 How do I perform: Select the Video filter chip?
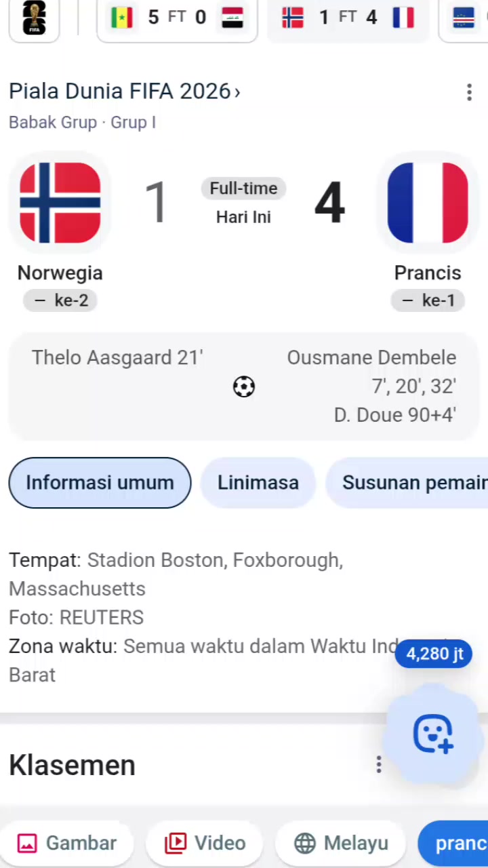tap(205, 843)
